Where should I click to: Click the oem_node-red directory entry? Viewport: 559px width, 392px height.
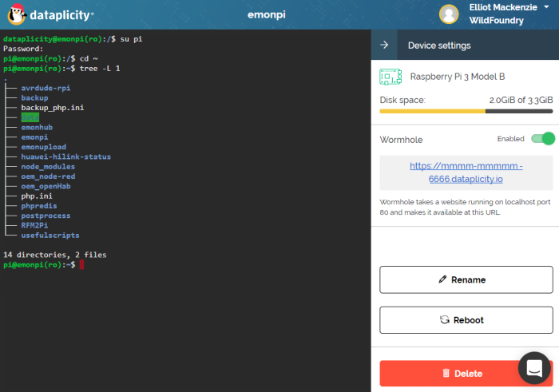pyautogui.click(x=48, y=176)
